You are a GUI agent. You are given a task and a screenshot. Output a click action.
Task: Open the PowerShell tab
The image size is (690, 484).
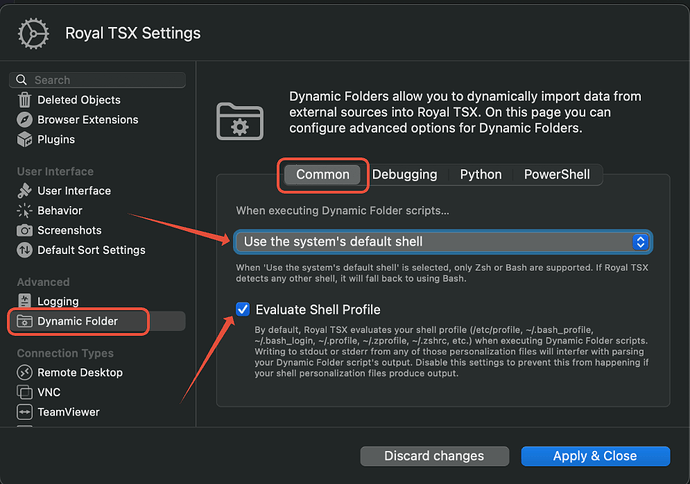tap(556, 174)
